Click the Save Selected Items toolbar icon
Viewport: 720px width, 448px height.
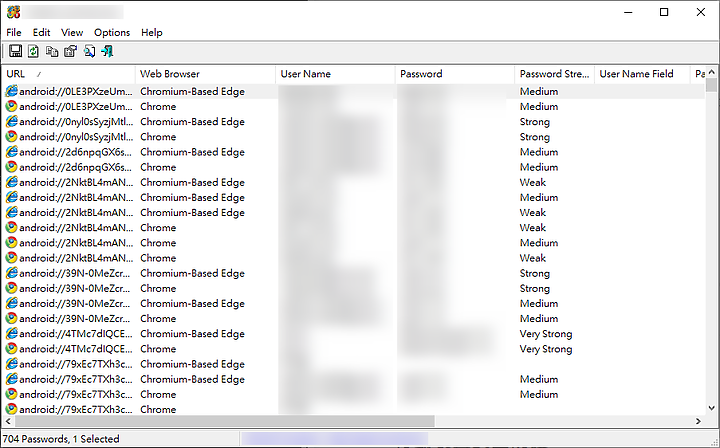click(x=16, y=51)
